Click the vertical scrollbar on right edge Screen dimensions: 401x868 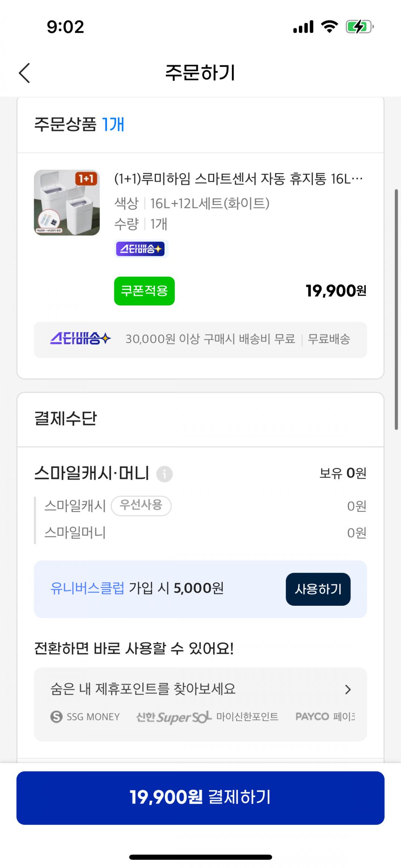click(396, 309)
